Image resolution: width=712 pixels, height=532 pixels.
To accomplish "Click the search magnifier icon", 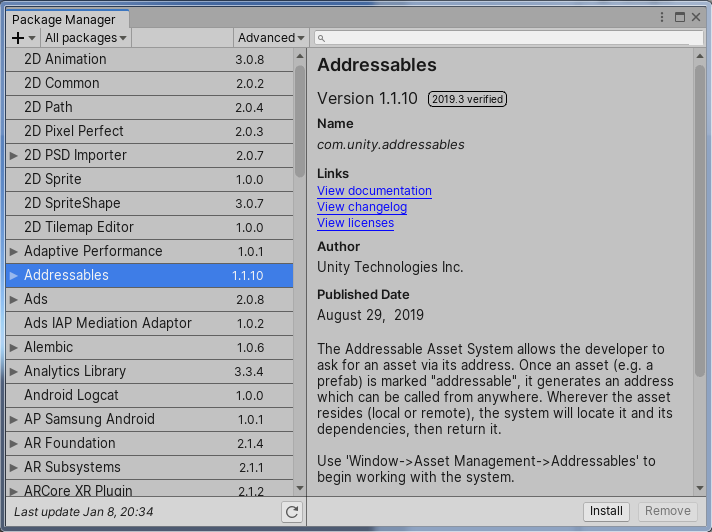I will coord(321,39).
